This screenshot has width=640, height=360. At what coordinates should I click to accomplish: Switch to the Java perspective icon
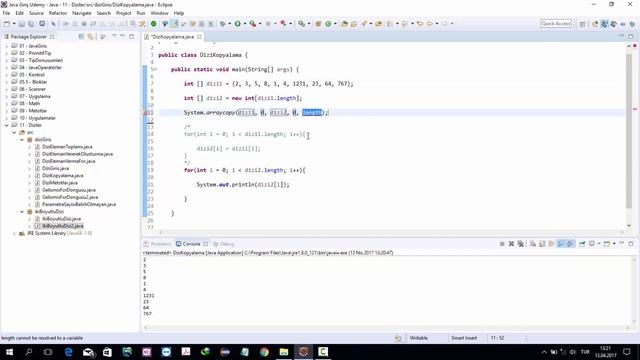tap(604, 24)
